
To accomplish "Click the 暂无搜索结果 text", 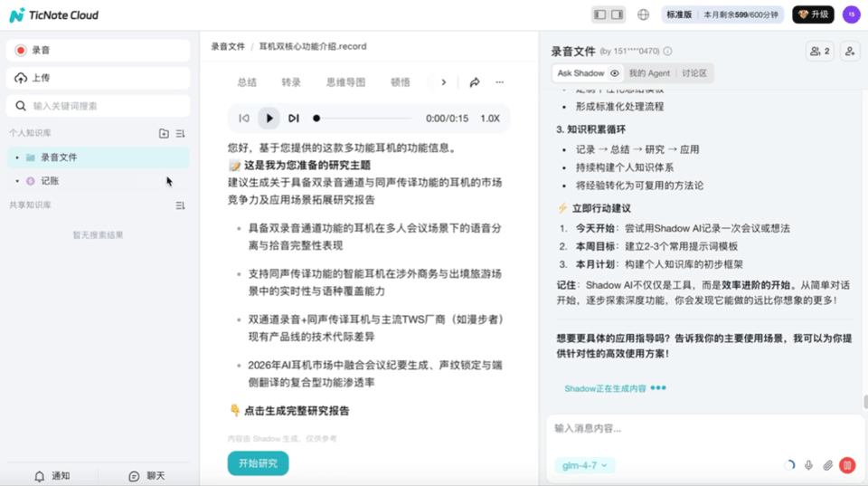I will (98, 235).
